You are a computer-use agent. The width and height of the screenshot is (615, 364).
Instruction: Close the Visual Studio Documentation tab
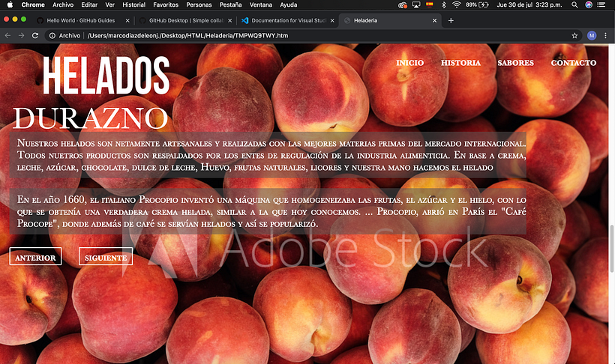[x=332, y=20]
